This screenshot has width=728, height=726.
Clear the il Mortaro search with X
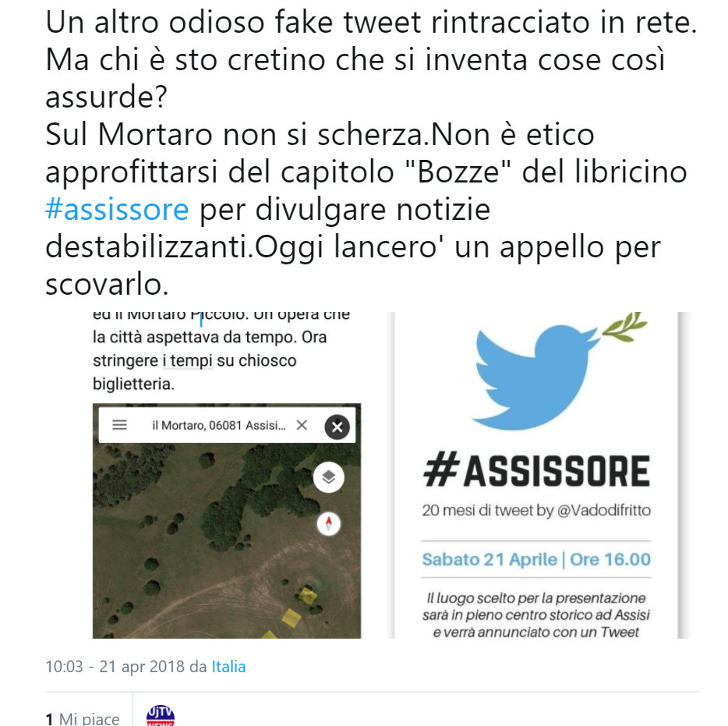(302, 424)
